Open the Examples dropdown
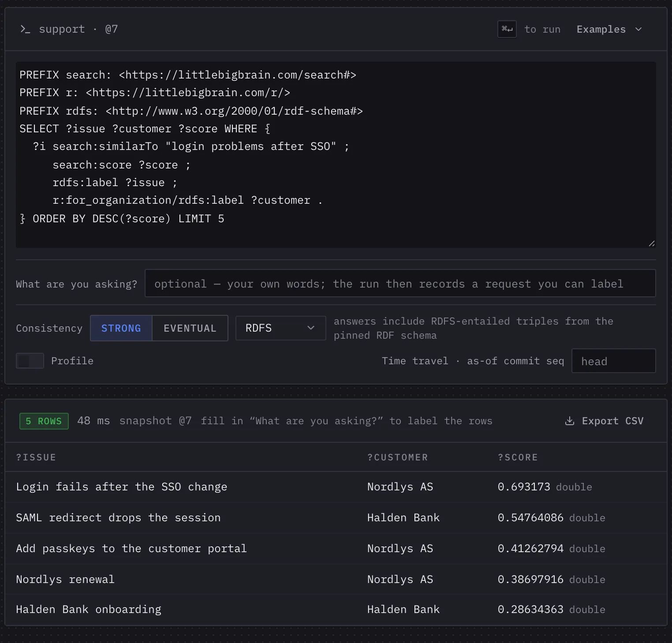Image resolution: width=672 pixels, height=643 pixels. coord(609,29)
